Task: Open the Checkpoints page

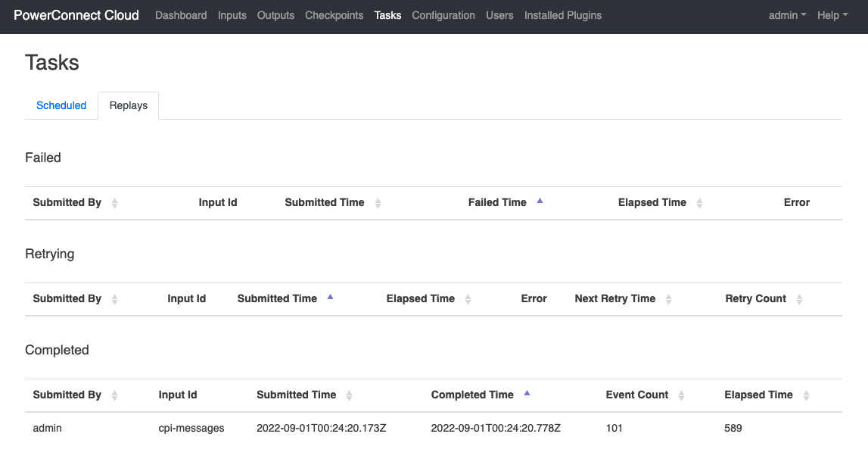Action: pos(334,15)
